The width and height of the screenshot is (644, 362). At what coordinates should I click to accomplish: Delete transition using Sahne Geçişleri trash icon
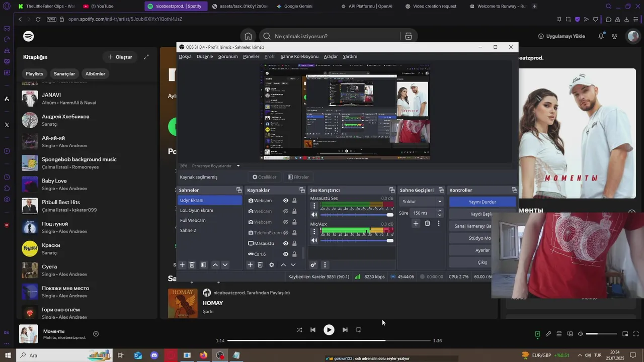tap(427, 223)
